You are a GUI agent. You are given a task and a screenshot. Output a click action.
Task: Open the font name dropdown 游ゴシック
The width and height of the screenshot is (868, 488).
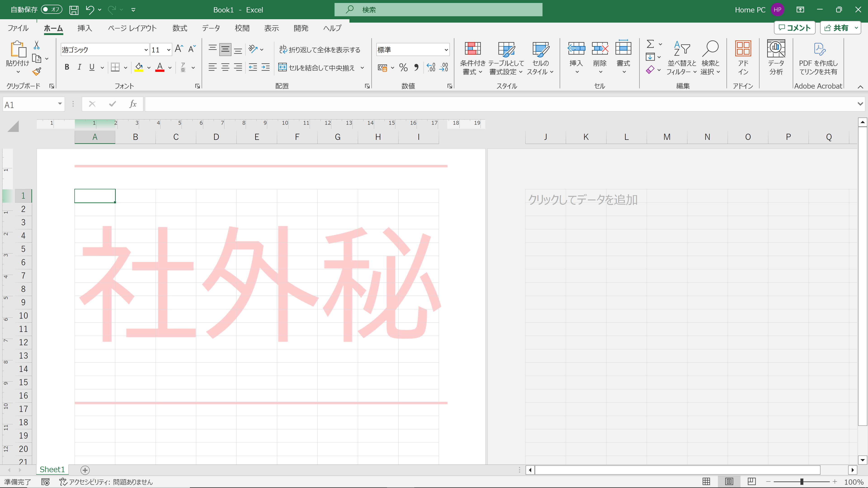pyautogui.click(x=146, y=50)
